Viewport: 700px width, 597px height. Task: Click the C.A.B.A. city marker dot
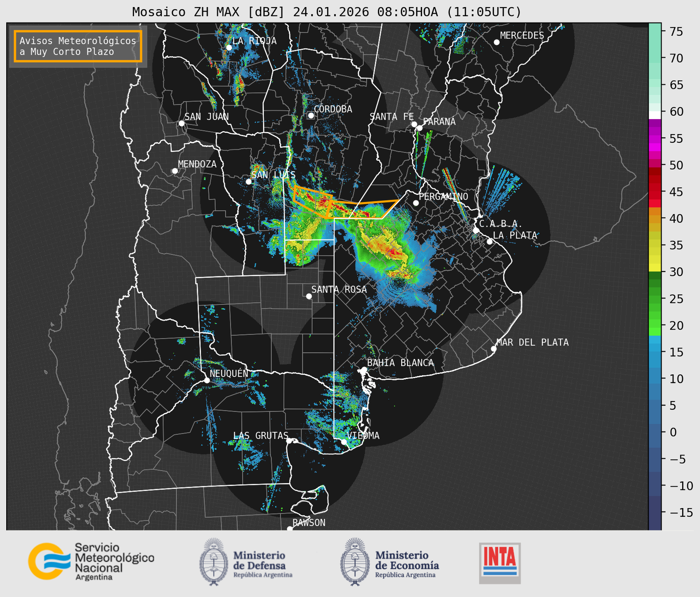click(x=476, y=230)
